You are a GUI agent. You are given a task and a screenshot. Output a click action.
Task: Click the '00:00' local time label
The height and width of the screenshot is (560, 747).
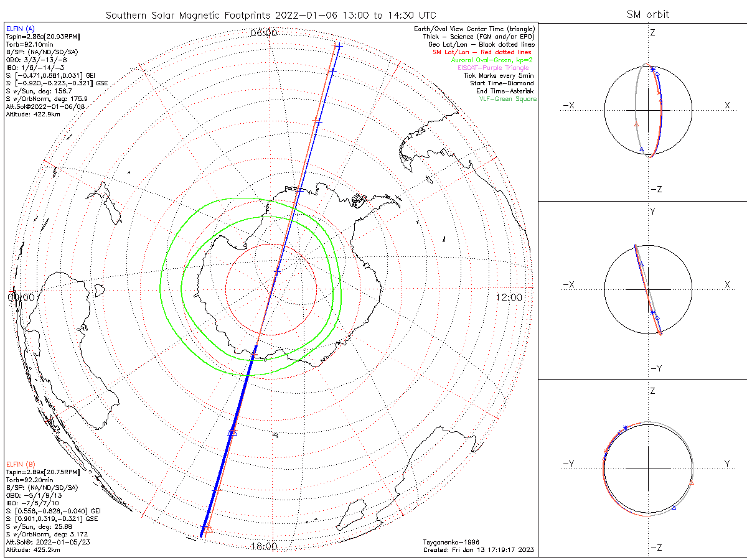click(x=21, y=297)
